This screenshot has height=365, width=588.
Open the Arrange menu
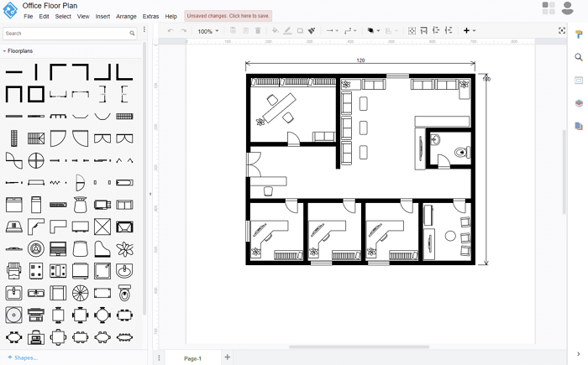click(126, 16)
